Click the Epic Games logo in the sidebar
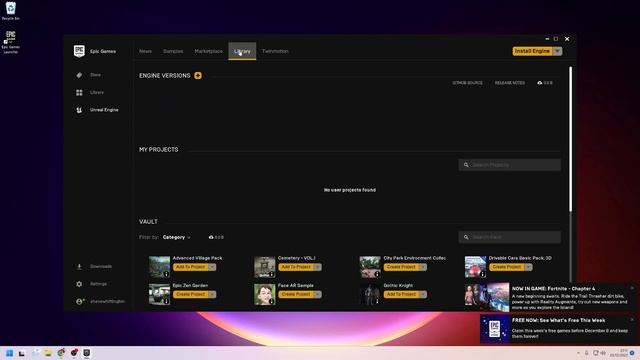The height and width of the screenshot is (360, 640). click(79, 51)
